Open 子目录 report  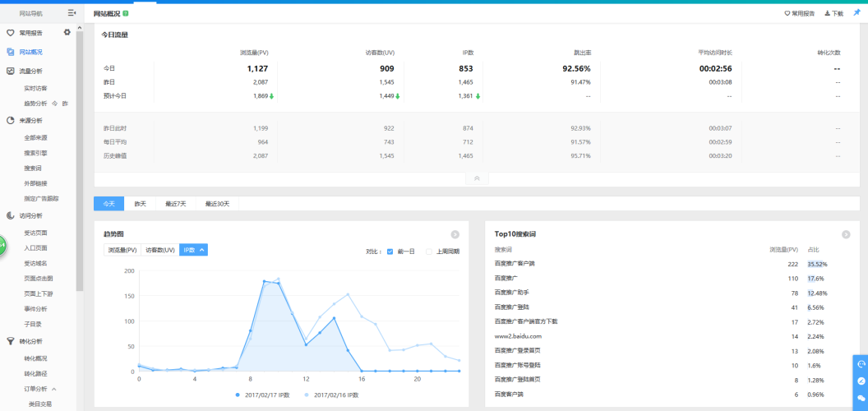point(33,324)
